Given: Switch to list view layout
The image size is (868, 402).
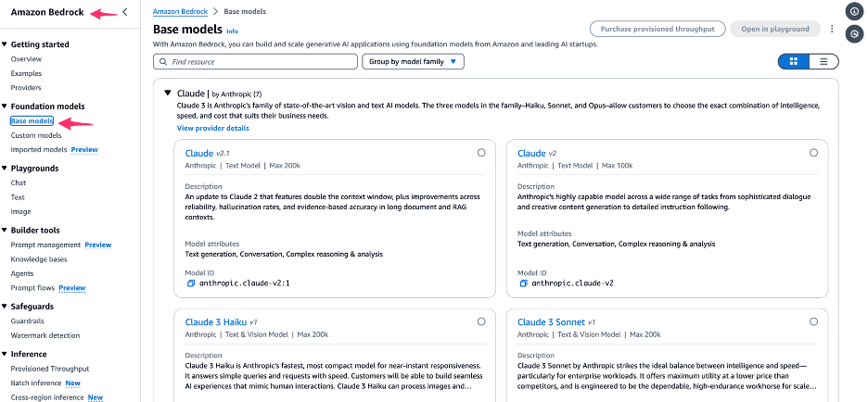Looking at the screenshot, I should point(823,61).
